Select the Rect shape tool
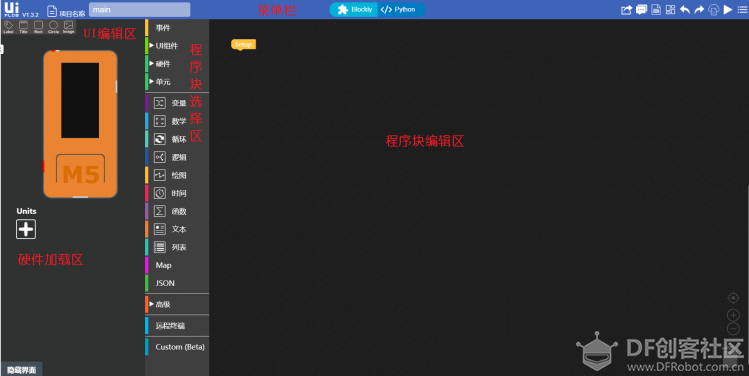 pos(38,27)
